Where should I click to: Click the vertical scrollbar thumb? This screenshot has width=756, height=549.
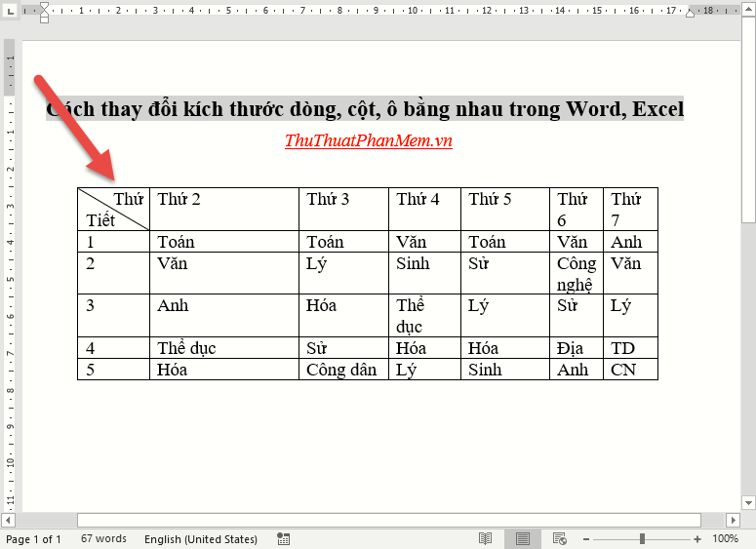tap(748, 120)
